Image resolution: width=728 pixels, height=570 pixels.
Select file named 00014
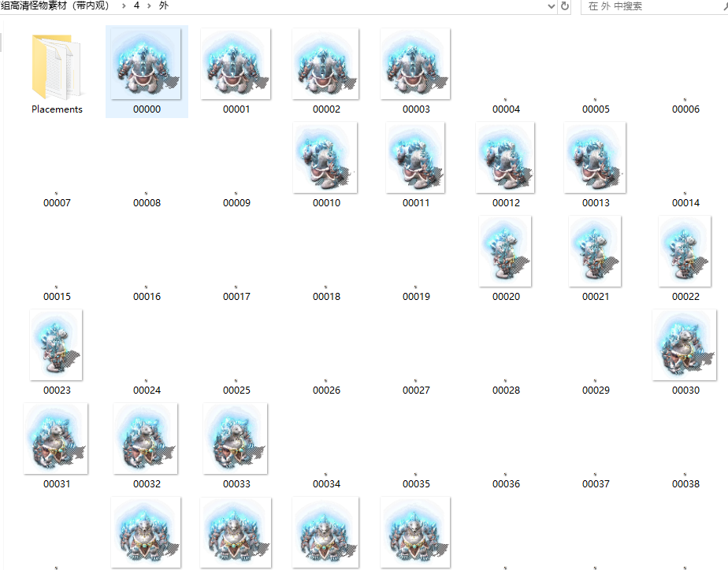pyautogui.click(x=685, y=202)
